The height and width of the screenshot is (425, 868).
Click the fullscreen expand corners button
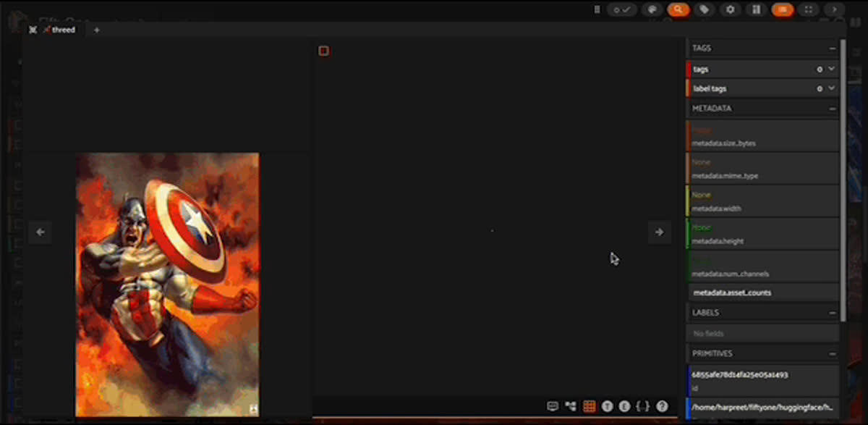808,9
